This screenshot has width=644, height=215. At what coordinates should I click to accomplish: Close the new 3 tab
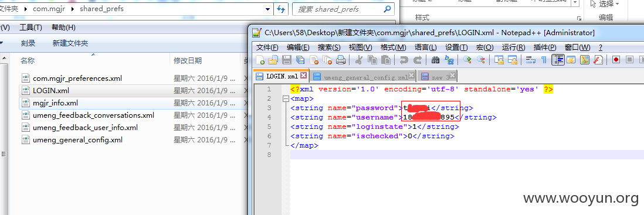453,76
